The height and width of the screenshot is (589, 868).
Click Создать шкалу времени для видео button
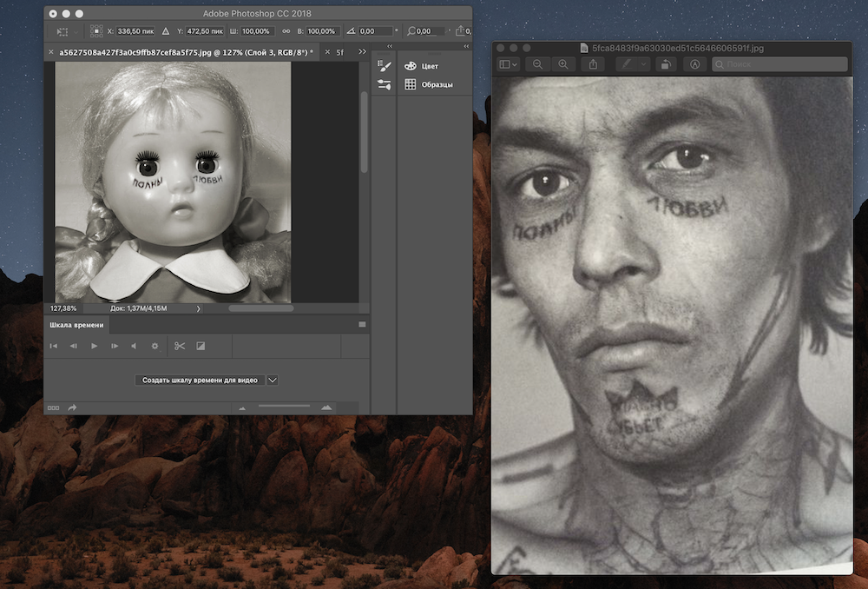[200, 380]
